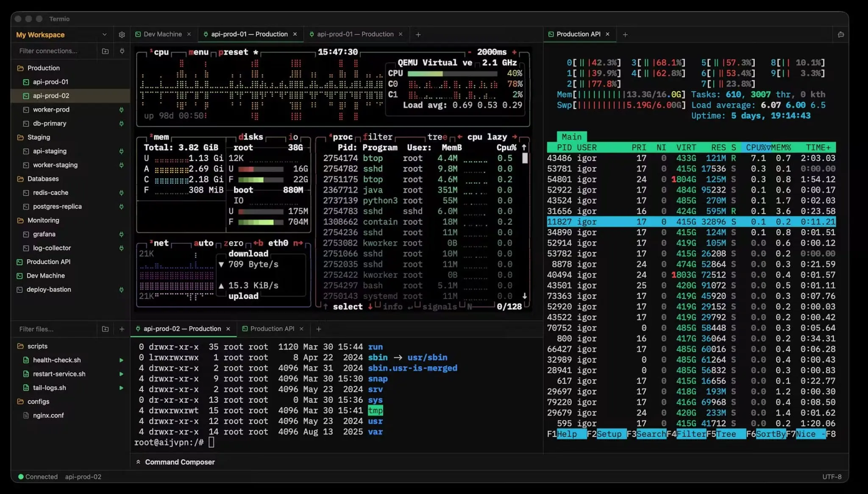The width and height of the screenshot is (868, 494).
Task: Click plus icon beside Filter files
Action: [x=122, y=329]
